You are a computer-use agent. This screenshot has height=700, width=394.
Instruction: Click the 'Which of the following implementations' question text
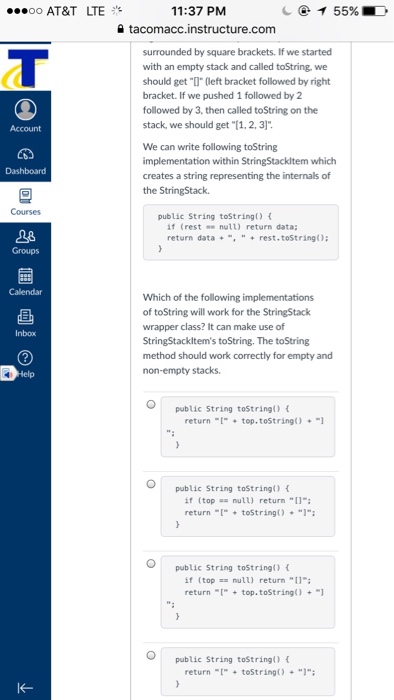237,333
